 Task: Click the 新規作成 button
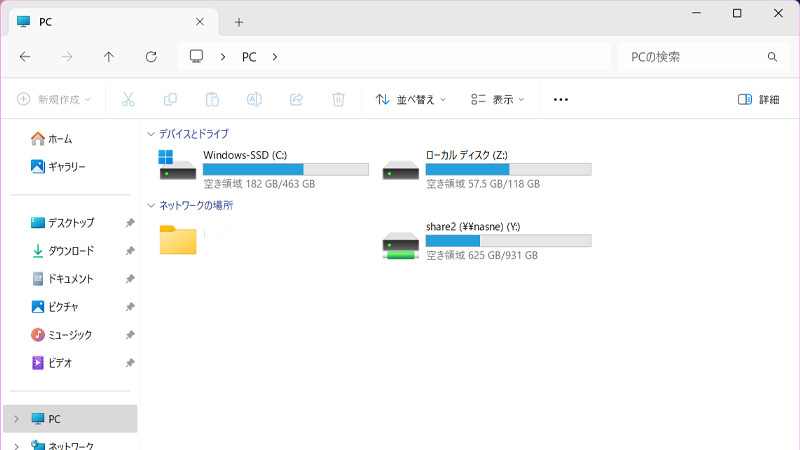tap(54, 99)
